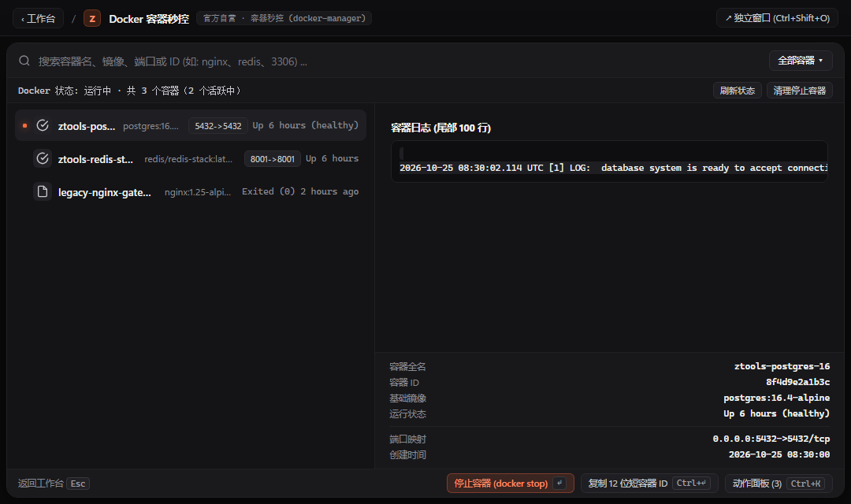Click container ID 8f4d9e2a1b3c
Image resolution: width=851 pixels, height=504 pixels.
(797, 382)
